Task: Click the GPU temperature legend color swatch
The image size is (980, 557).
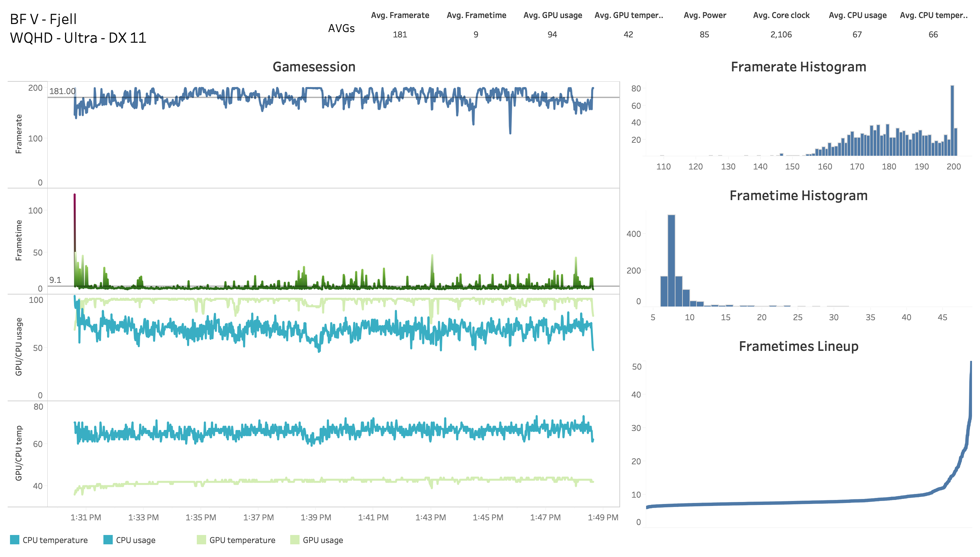Action: pyautogui.click(x=201, y=540)
